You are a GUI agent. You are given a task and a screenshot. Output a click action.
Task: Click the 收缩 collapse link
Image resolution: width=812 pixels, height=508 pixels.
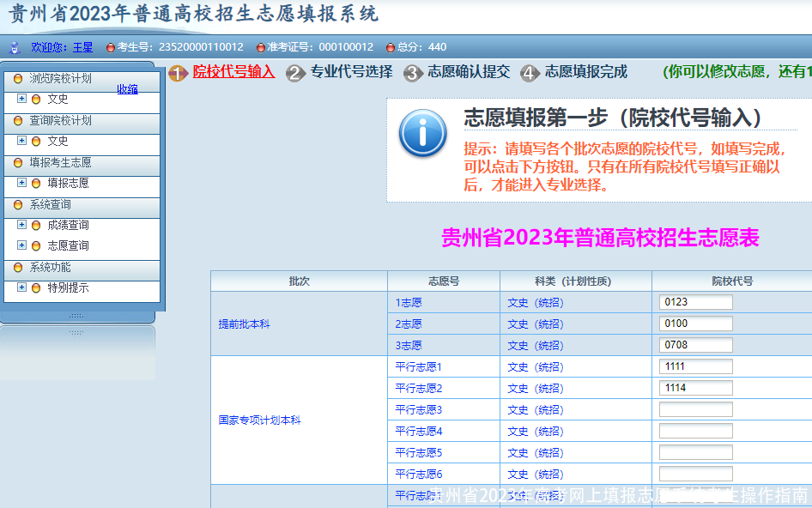tap(127, 89)
